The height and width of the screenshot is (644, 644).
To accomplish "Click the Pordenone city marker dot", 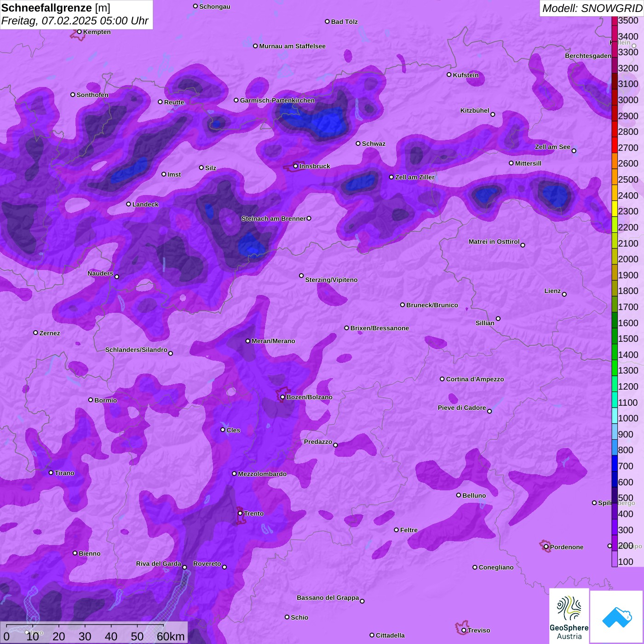I will (x=546, y=547).
